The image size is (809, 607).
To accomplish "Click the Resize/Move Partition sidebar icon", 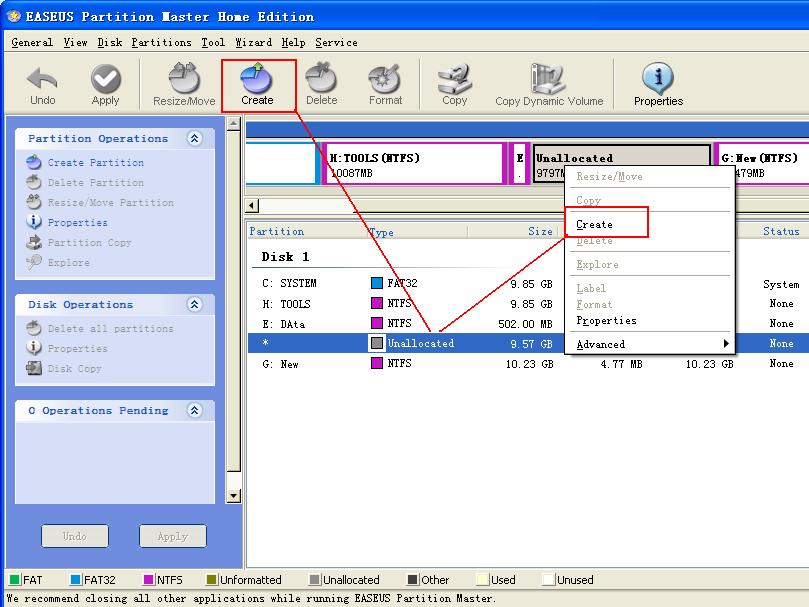I will 34,202.
